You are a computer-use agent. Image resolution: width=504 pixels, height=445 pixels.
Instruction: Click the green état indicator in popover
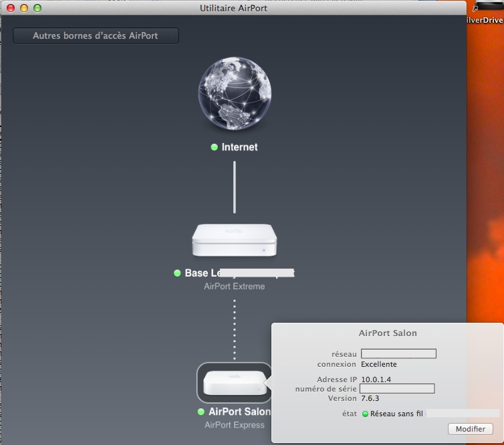pyautogui.click(x=365, y=414)
